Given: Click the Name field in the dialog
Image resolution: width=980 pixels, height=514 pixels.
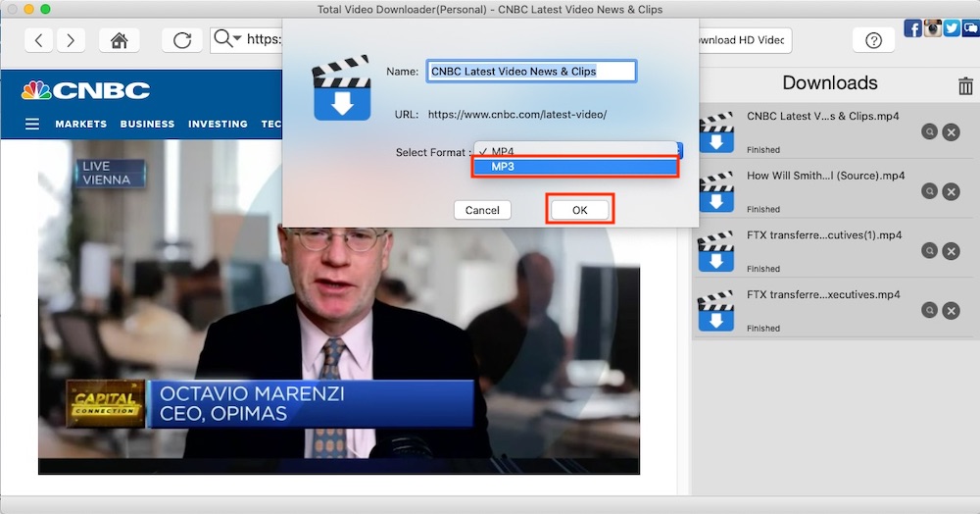Looking at the screenshot, I should (532, 72).
